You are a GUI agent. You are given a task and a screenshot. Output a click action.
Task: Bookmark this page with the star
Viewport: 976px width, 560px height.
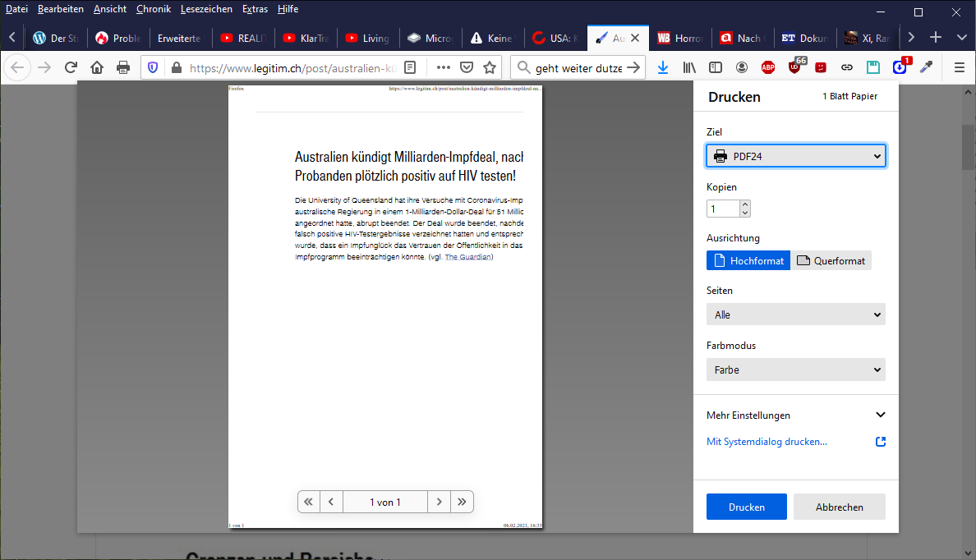pyautogui.click(x=490, y=68)
